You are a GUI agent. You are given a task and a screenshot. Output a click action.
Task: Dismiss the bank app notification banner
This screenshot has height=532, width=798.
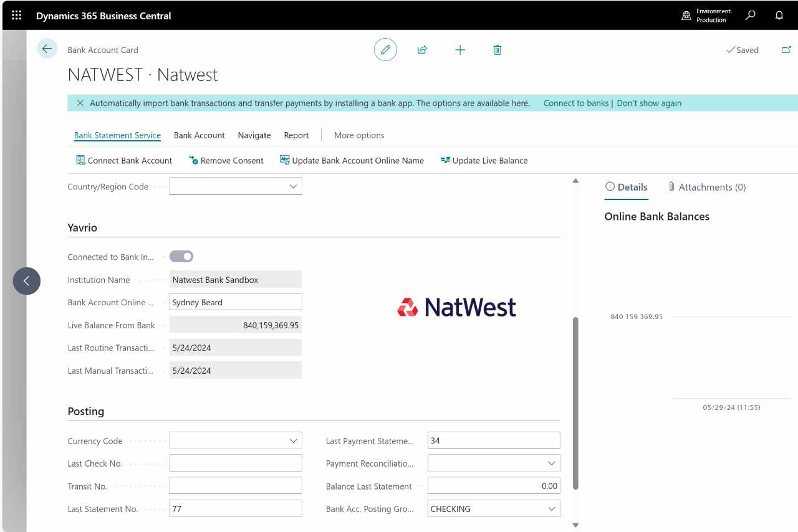coord(80,103)
